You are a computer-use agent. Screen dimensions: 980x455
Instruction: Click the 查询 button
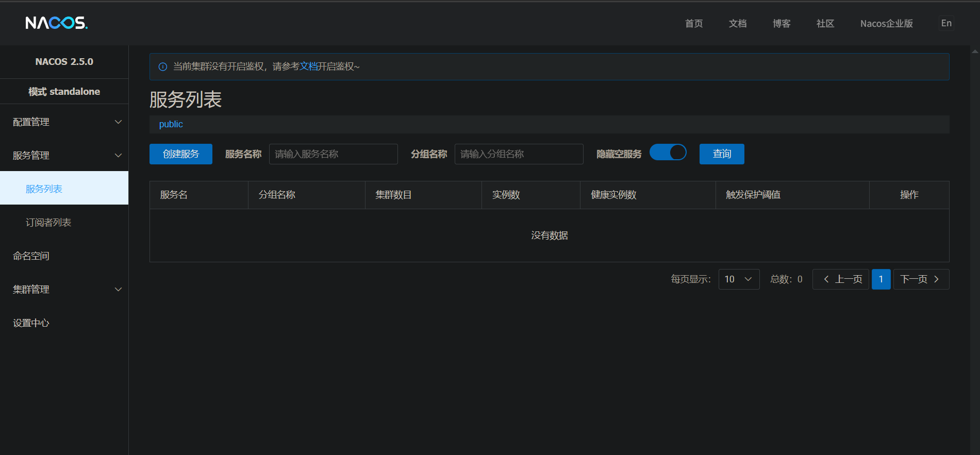click(721, 154)
